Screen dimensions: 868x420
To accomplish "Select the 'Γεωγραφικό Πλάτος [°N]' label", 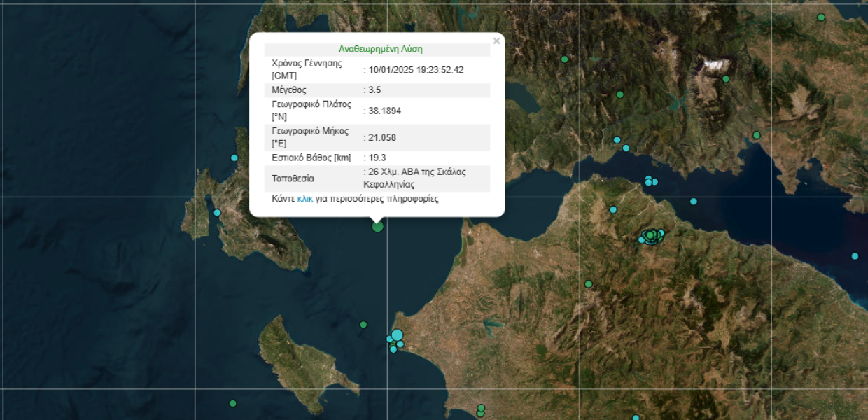I will [x=311, y=111].
